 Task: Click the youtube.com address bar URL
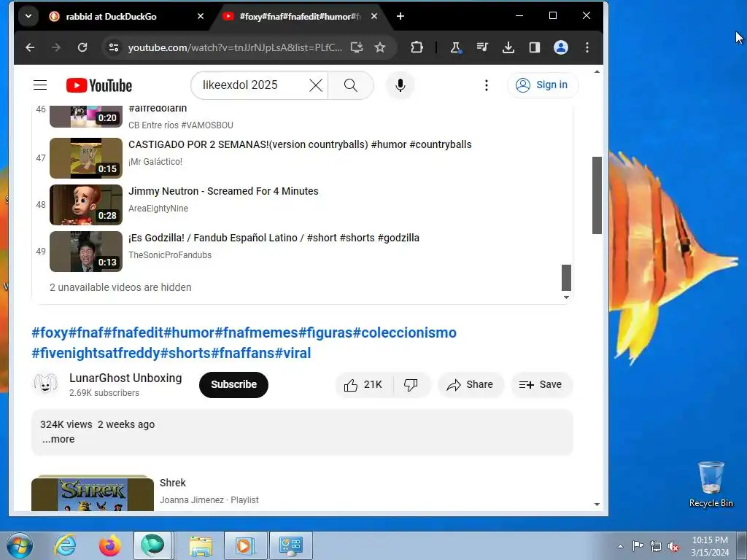235,47
